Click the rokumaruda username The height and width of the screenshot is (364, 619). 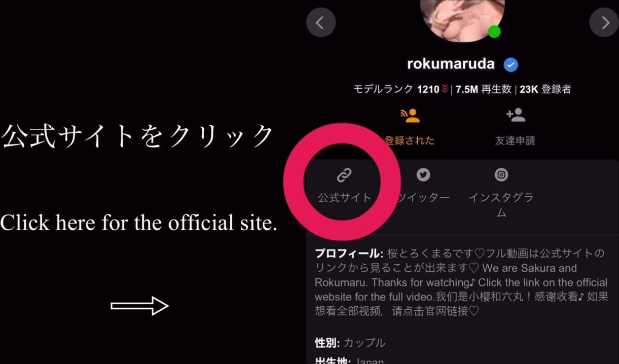point(451,64)
